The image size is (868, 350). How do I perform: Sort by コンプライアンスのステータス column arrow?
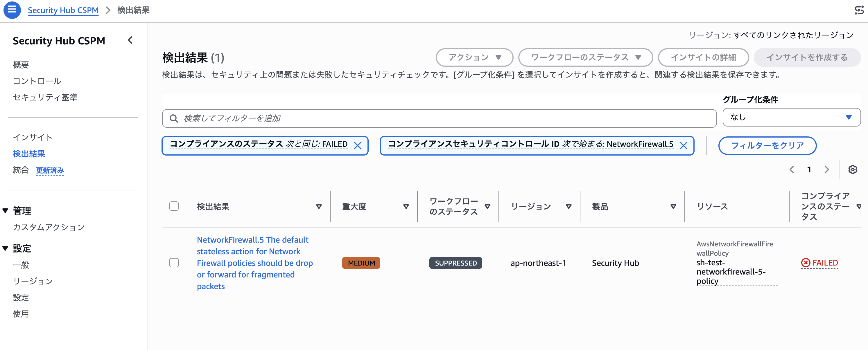tap(859, 207)
